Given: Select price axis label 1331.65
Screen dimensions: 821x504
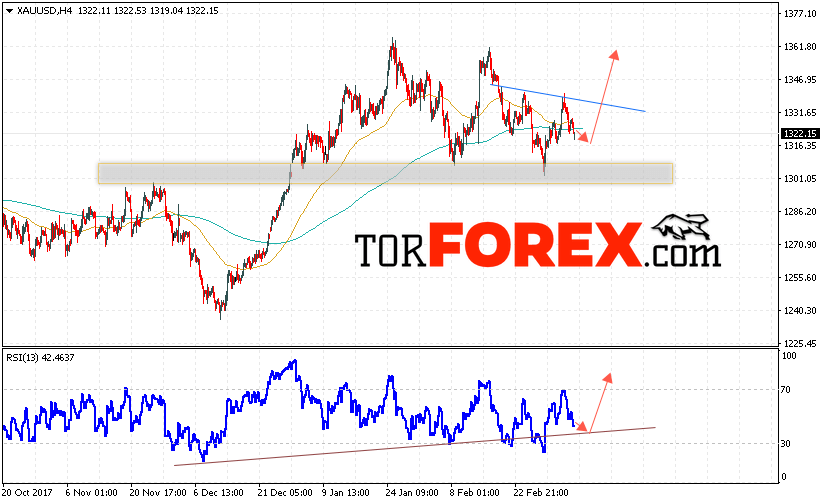Looking at the screenshot, I should click(x=800, y=113).
